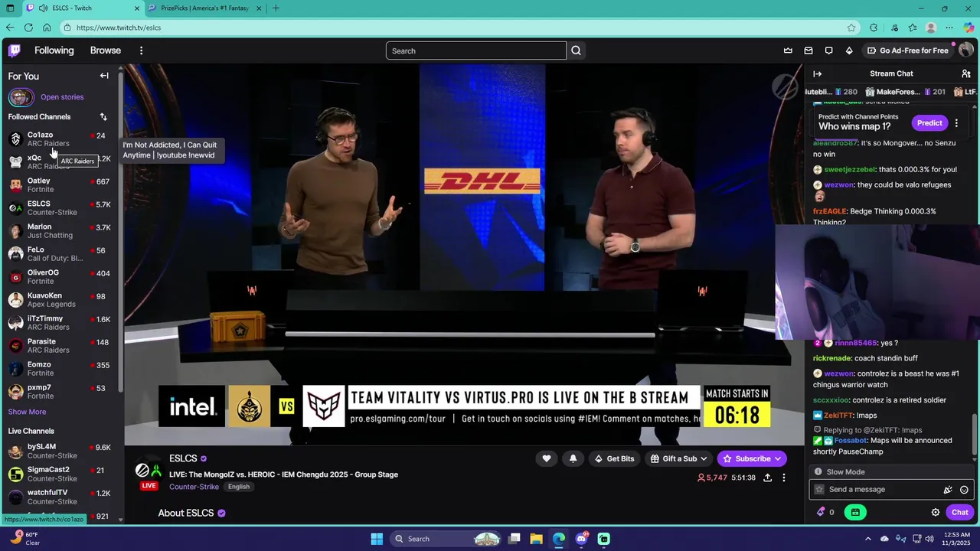Claim the green channel points bonus
Screen dimensions: 980x551
855,512
